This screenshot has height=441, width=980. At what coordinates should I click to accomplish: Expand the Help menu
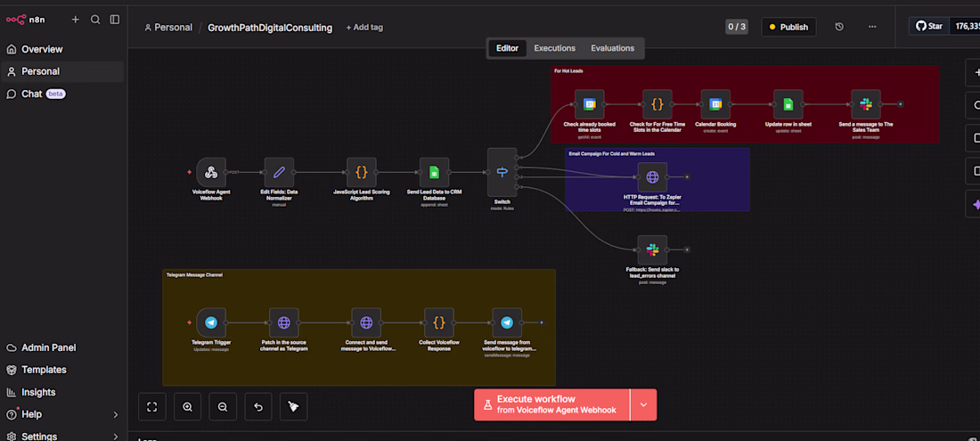click(x=62, y=414)
